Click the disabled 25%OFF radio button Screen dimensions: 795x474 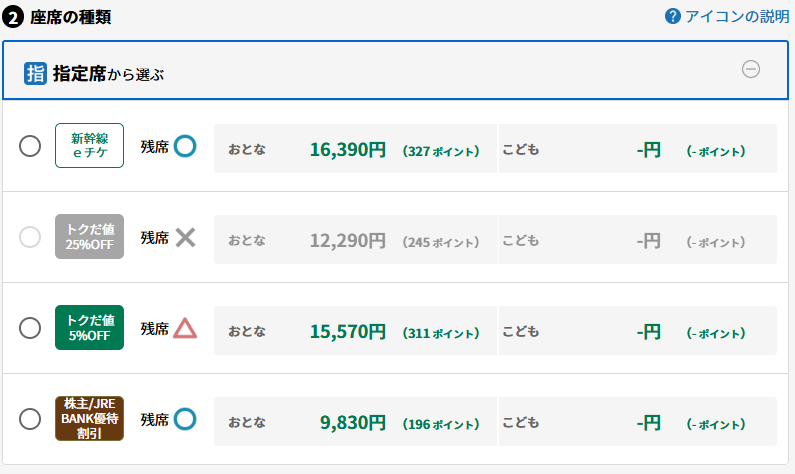point(30,238)
